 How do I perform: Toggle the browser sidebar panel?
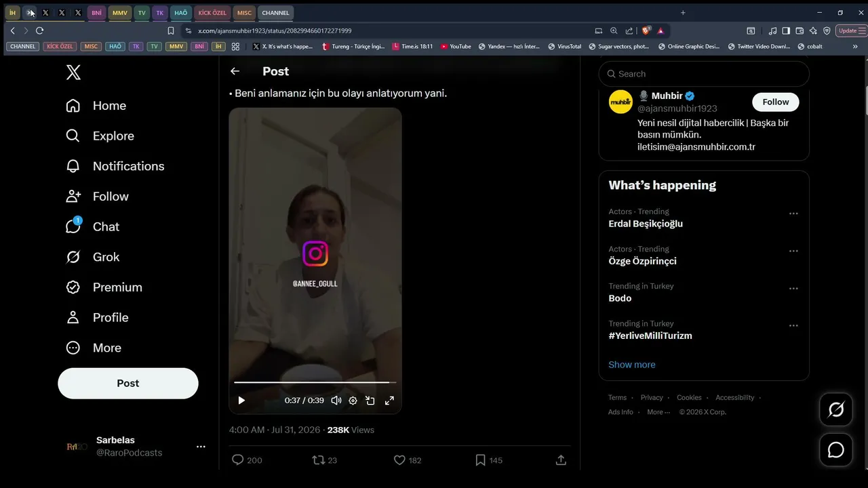(x=786, y=30)
